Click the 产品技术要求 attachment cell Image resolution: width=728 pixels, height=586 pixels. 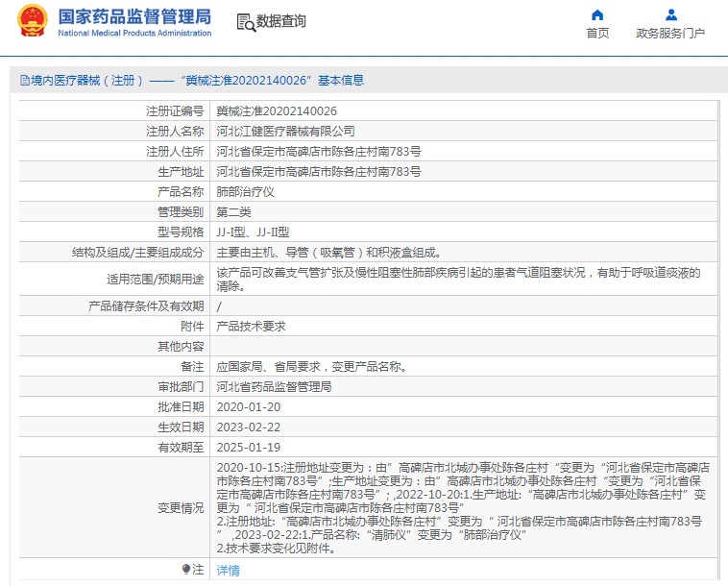(251, 327)
